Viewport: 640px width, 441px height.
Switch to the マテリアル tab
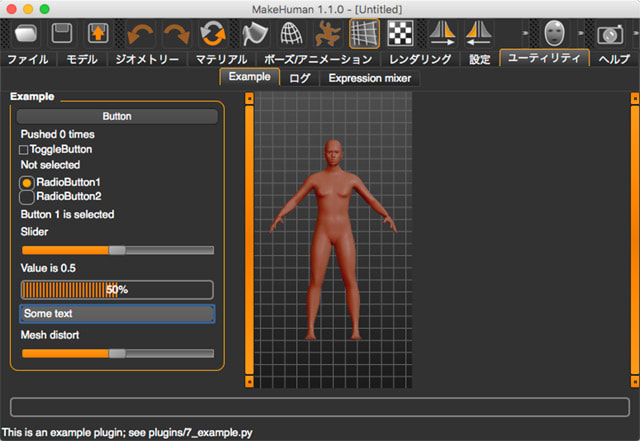(221, 59)
